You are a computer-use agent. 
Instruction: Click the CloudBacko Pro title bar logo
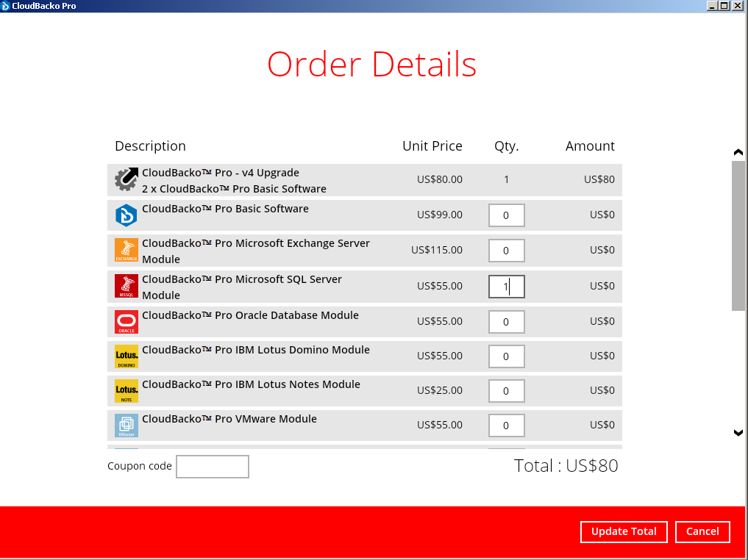click(x=5, y=6)
